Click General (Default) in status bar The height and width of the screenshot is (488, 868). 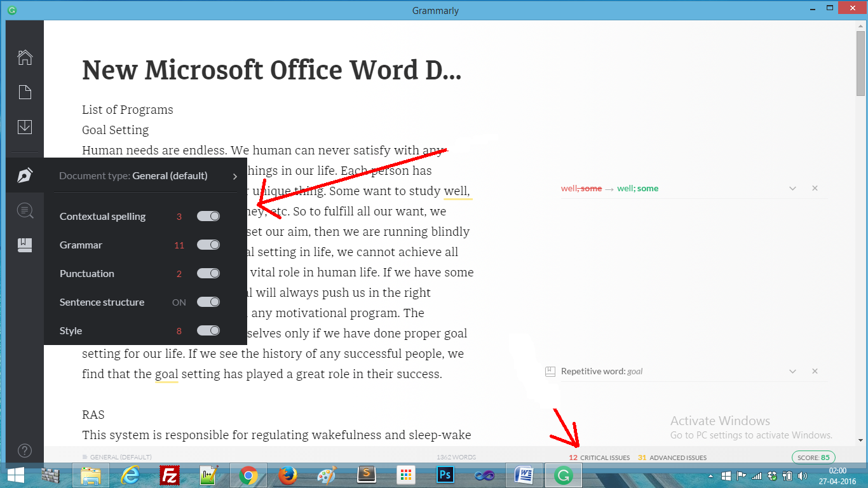point(117,457)
